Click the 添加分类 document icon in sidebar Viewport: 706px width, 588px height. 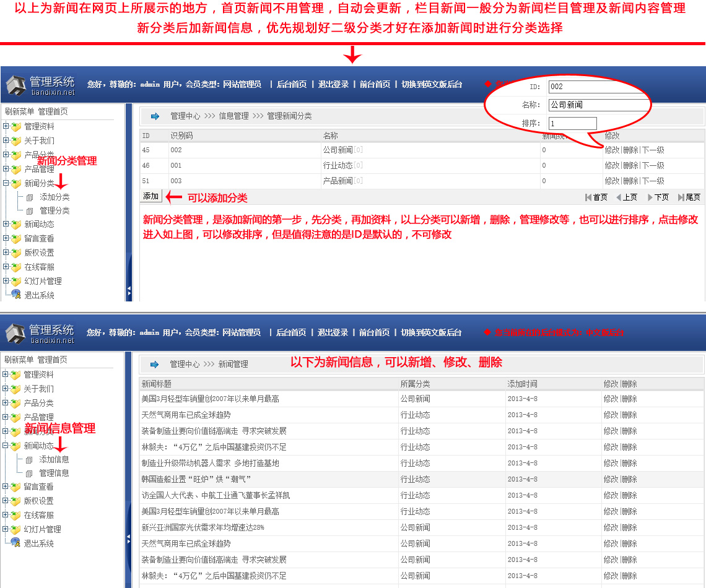29,198
